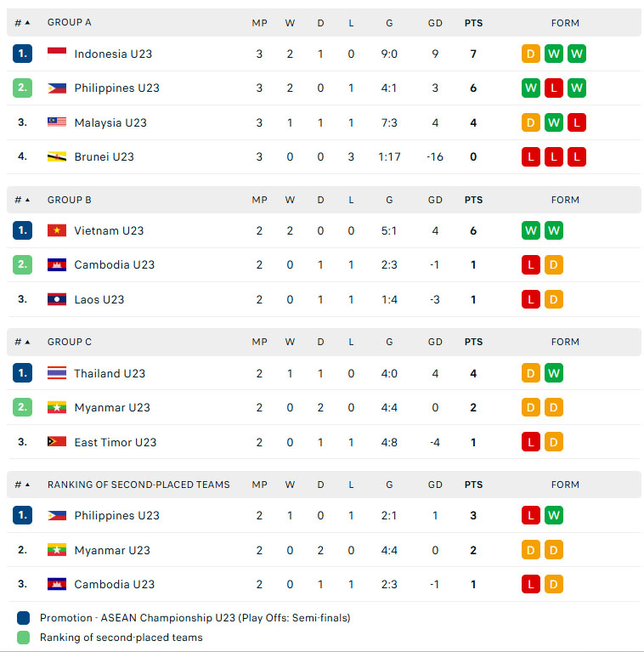Click the Vietnam U23 flag icon

tap(57, 230)
